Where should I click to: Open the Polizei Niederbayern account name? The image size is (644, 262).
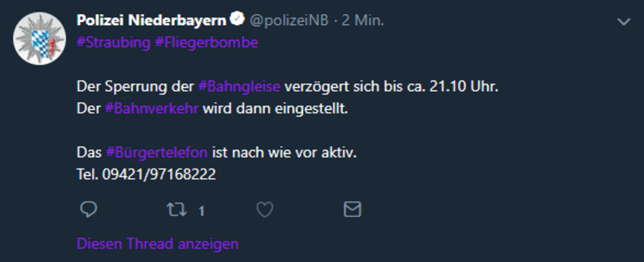coord(151,20)
